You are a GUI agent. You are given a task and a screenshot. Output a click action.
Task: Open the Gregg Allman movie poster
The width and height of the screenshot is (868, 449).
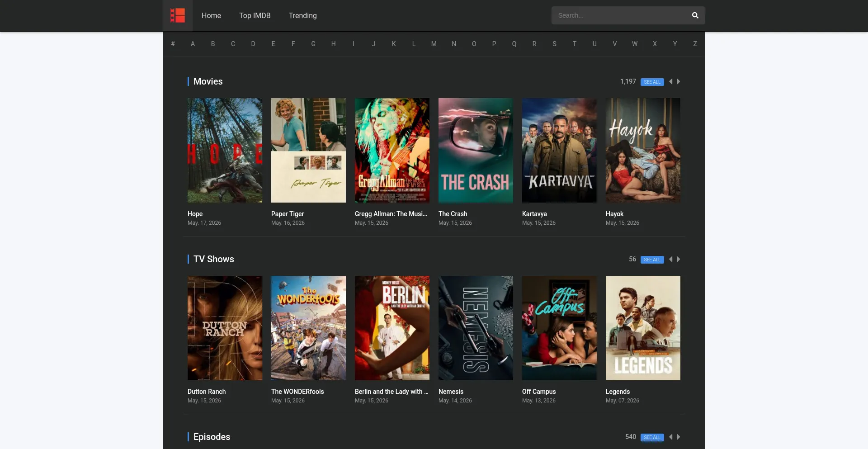392,150
